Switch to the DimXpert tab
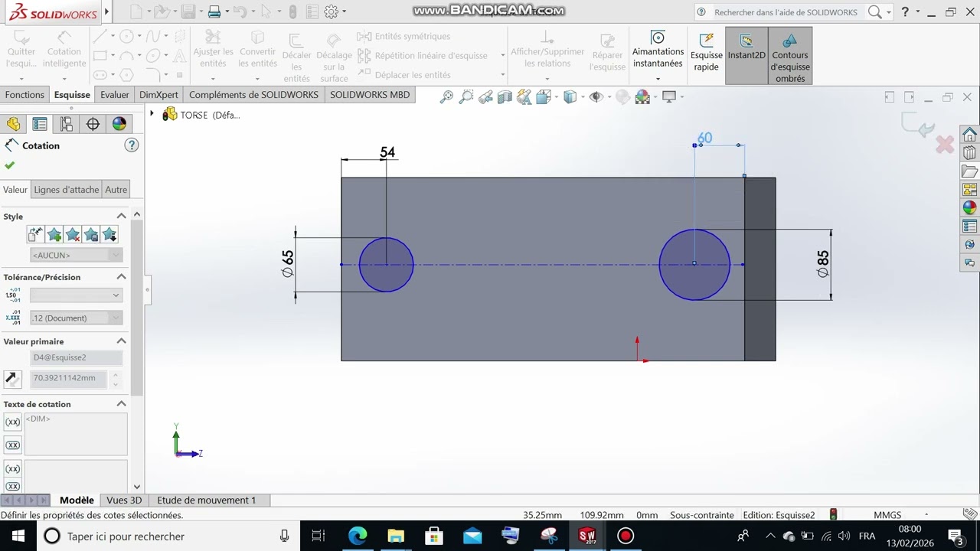 (x=158, y=95)
